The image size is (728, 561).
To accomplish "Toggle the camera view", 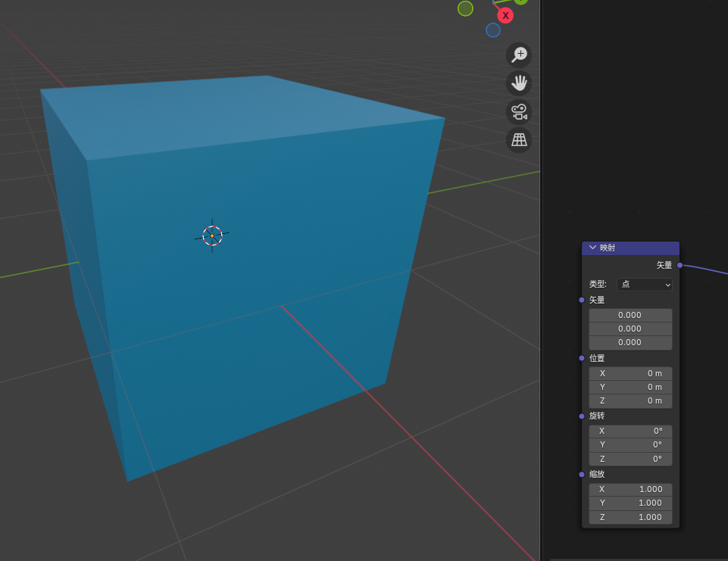I will [x=519, y=112].
